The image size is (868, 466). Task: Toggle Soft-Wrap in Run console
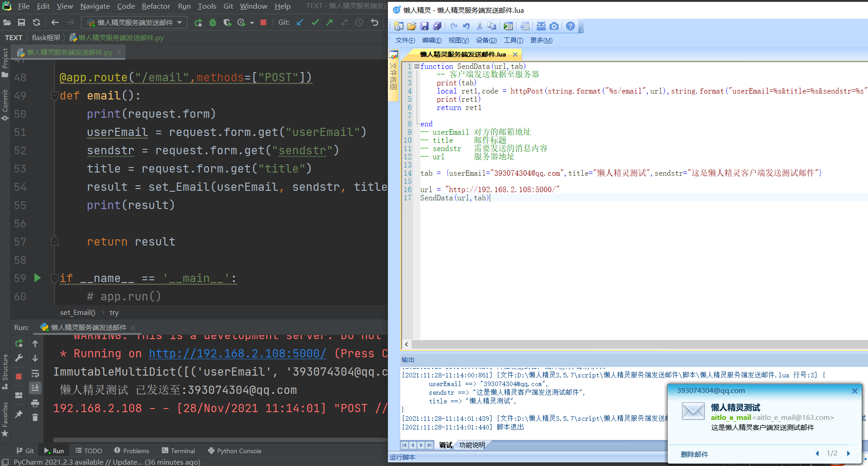click(35, 374)
